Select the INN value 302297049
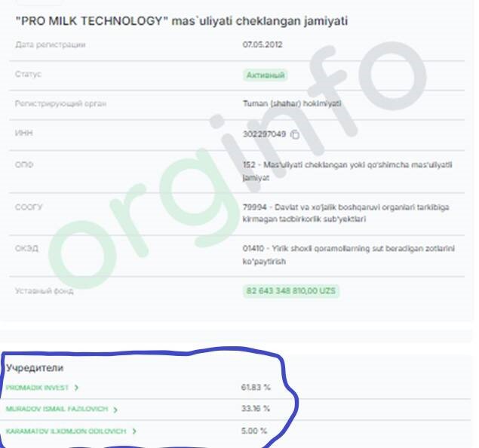Viewport: 479px width, 448px height. [264, 134]
